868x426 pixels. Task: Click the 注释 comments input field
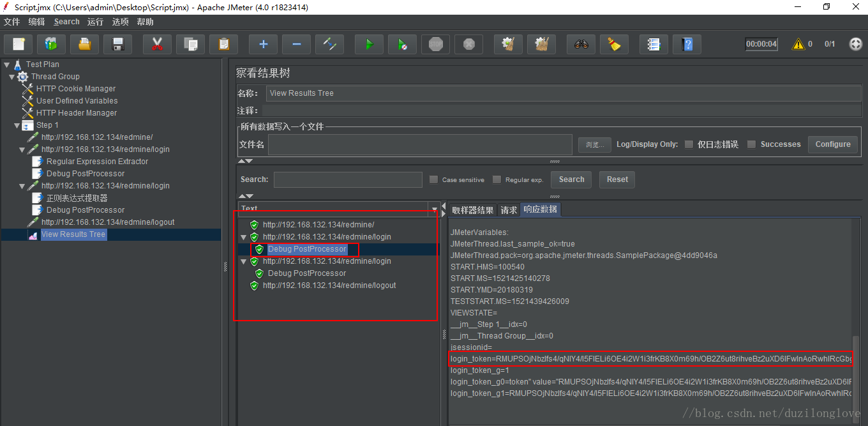[x=562, y=111]
